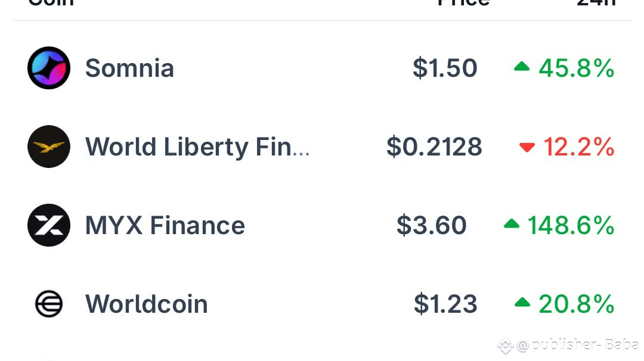Image resolution: width=644 pixels, height=361 pixels.
Task: Open the Somnia coin logo
Action: coord(49,68)
